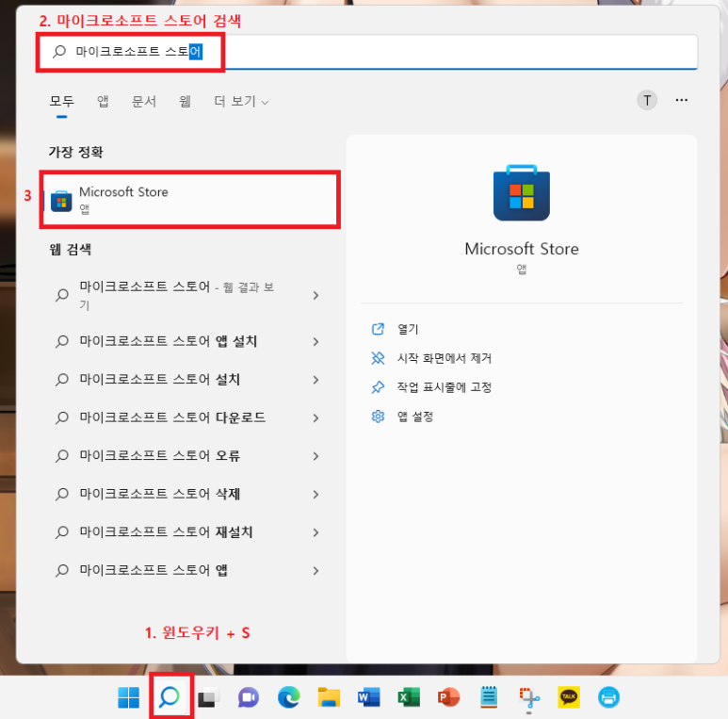This screenshot has width=728, height=719.
Task: Launch Word from taskbar
Action: pyautogui.click(x=368, y=697)
